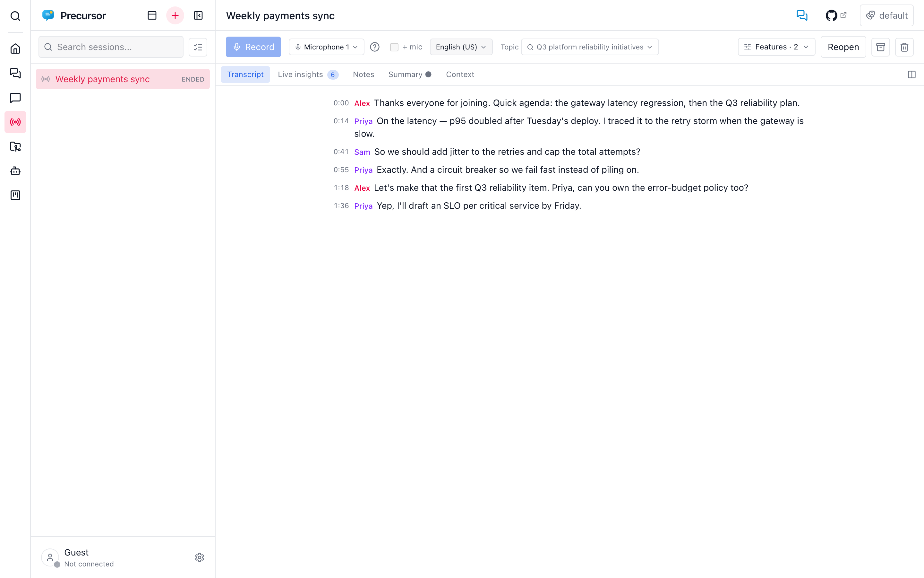Viewport: 924px width, 578px height.
Task: Click the 0:41 timestamp of Sam's line
Action: (341, 152)
